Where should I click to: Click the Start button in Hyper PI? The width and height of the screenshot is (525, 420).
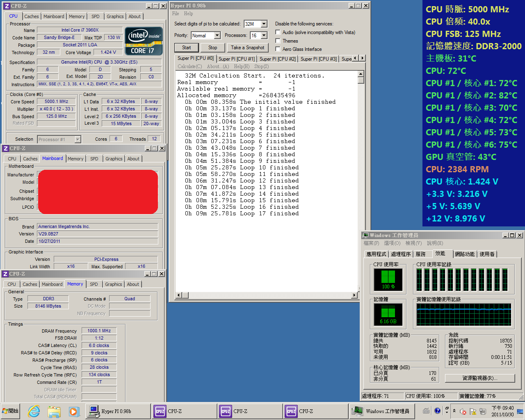pyautogui.click(x=187, y=48)
